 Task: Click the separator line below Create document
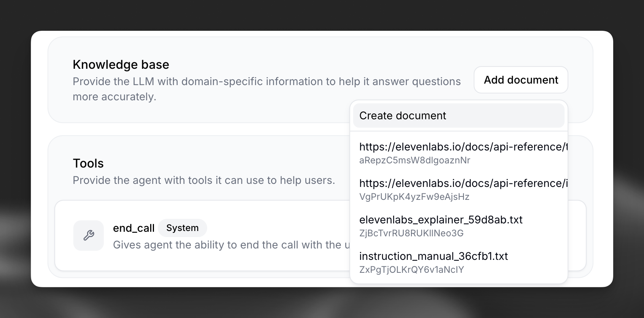458,131
